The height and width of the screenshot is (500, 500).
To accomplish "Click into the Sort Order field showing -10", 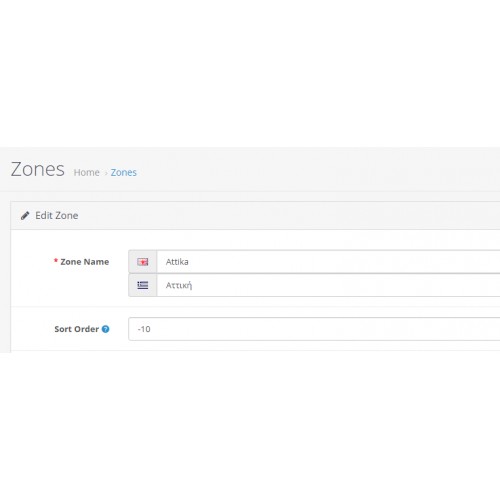I will click(314, 329).
